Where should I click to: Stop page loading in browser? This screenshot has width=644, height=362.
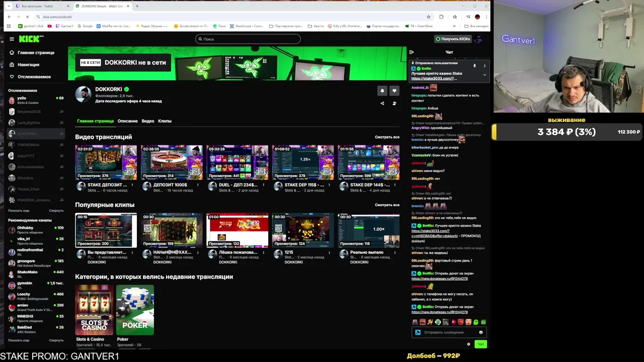click(27, 17)
